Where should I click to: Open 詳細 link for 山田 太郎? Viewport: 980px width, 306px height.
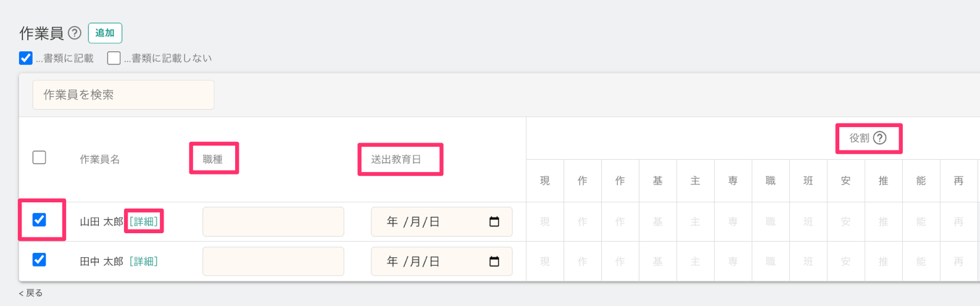tap(144, 221)
